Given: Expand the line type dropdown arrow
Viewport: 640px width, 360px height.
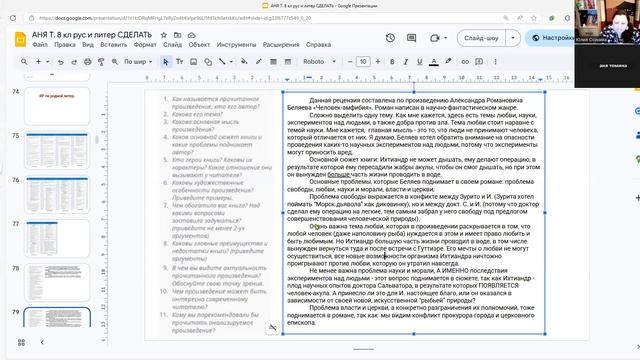Looking at the screenshot, I should tap(231, 62).
